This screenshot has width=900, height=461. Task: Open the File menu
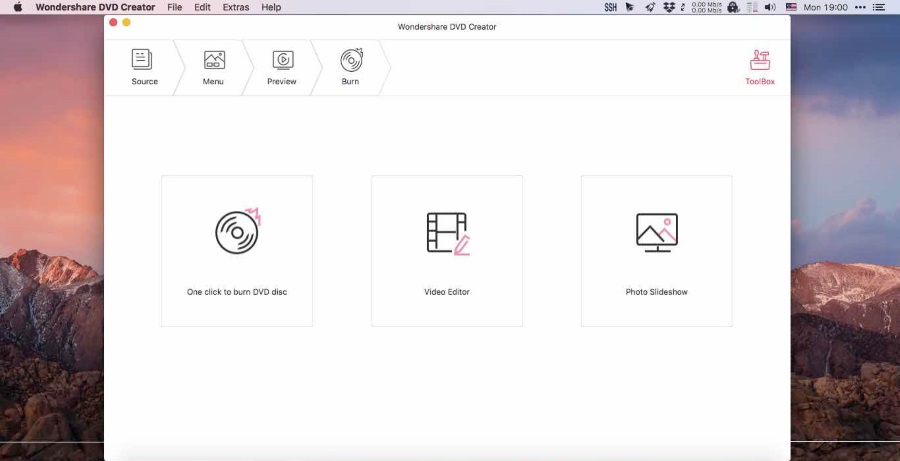pos(174,7)
